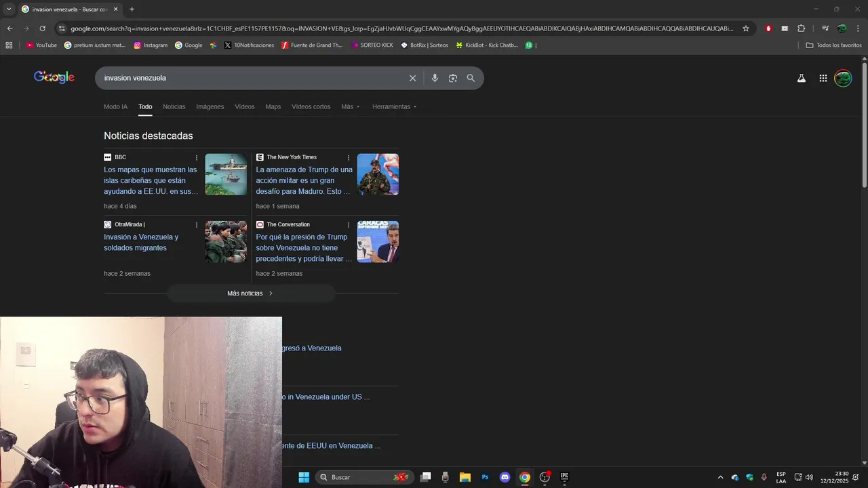Open the Google apps grid
The image size is (868, 488).
823,78
